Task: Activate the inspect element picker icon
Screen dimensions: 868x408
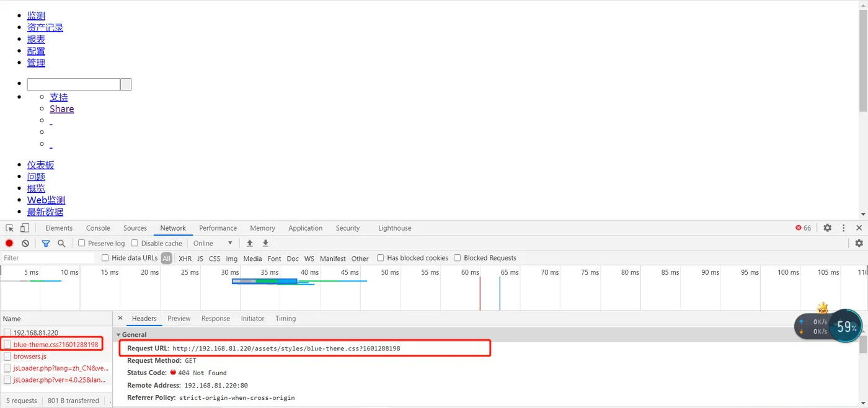Action: coord(10,228)
